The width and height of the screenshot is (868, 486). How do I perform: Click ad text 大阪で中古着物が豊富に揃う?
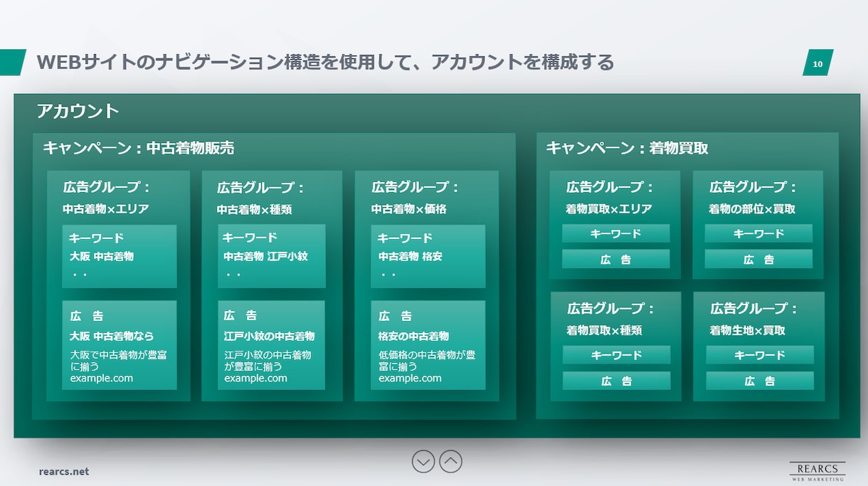tap(119, 360)
